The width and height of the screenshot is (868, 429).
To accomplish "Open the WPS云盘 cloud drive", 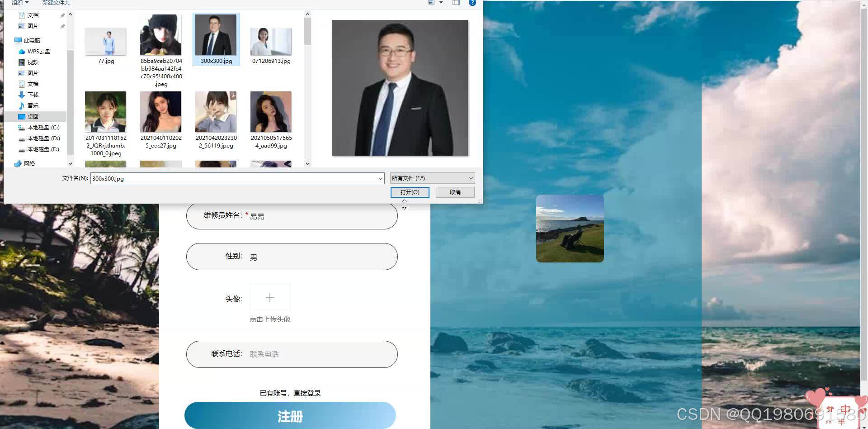I will pos(38,51).
